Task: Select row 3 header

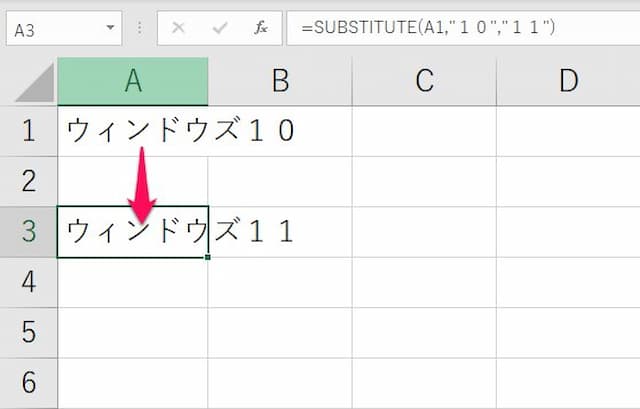Action: pos(28,232)
